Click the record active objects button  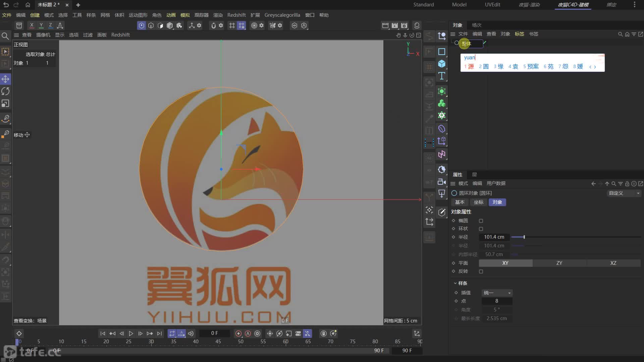click(238, 334)
